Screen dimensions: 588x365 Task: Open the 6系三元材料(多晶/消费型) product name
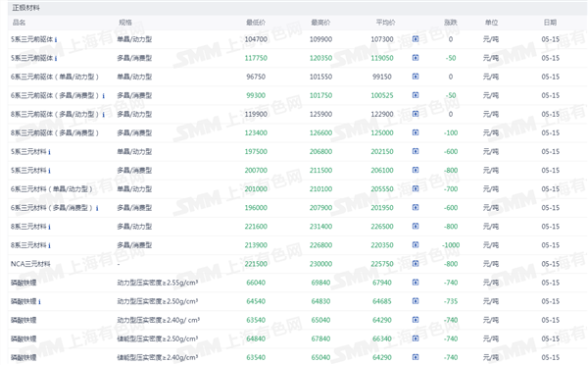tap(51, 208)
